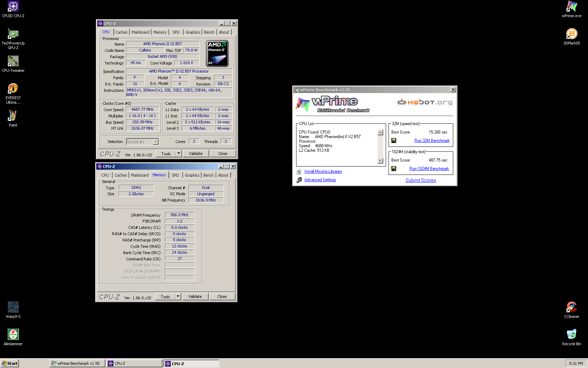The image size is (588, 368).
Task: Select the first CPU-Z taskbar button
Action: pyautogui.click(x=134, y=363)
